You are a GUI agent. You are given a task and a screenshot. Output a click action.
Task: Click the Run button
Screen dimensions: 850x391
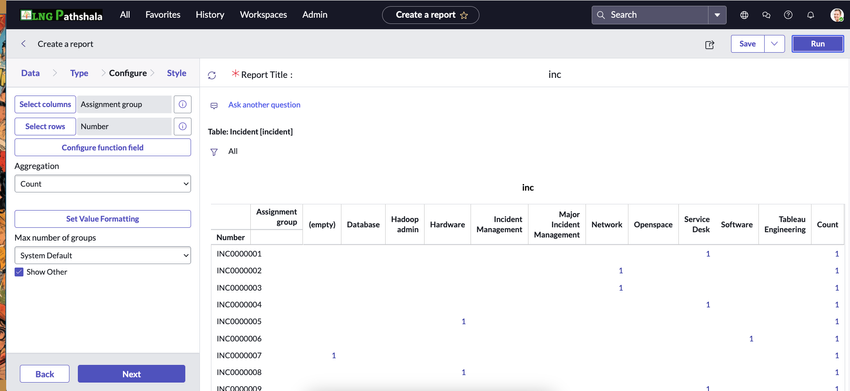pos(817,44)
